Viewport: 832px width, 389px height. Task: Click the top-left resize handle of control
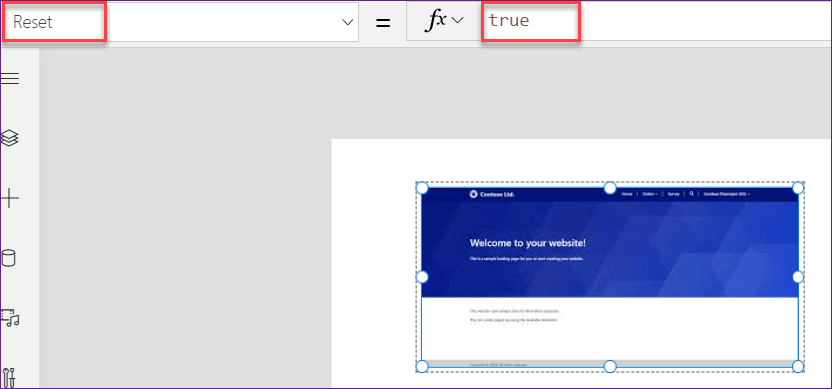pos(422,188)
